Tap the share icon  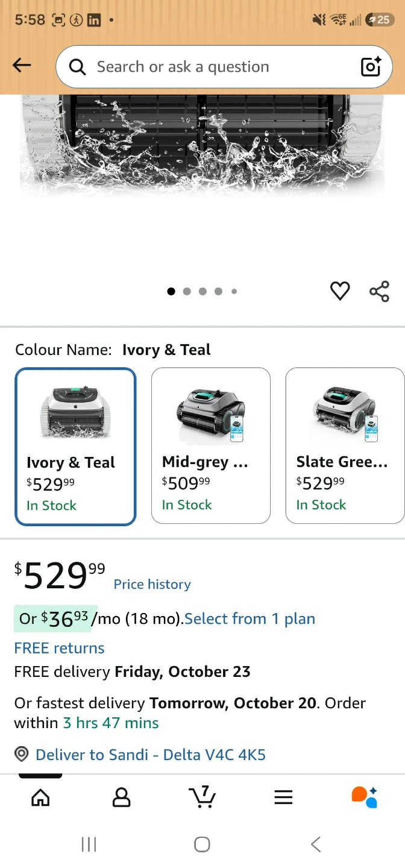[x=379, y=292]
